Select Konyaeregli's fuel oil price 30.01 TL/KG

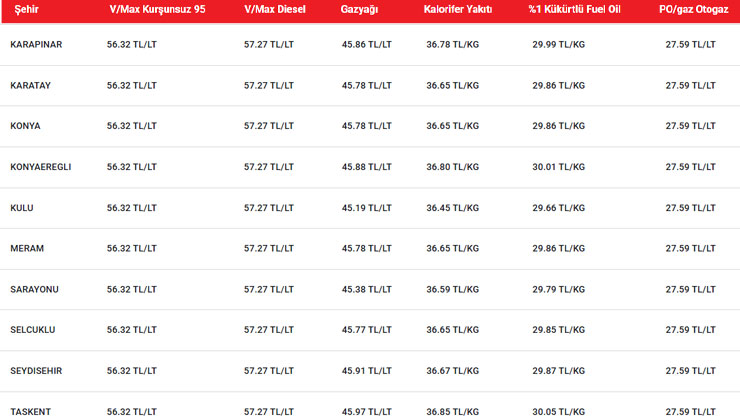pyautogui.click(x=557, y=167)
